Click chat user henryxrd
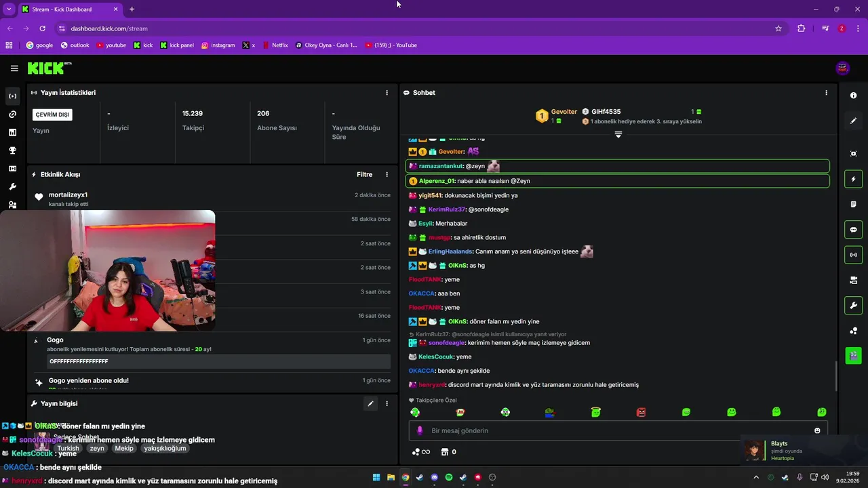 coord(431,385)
